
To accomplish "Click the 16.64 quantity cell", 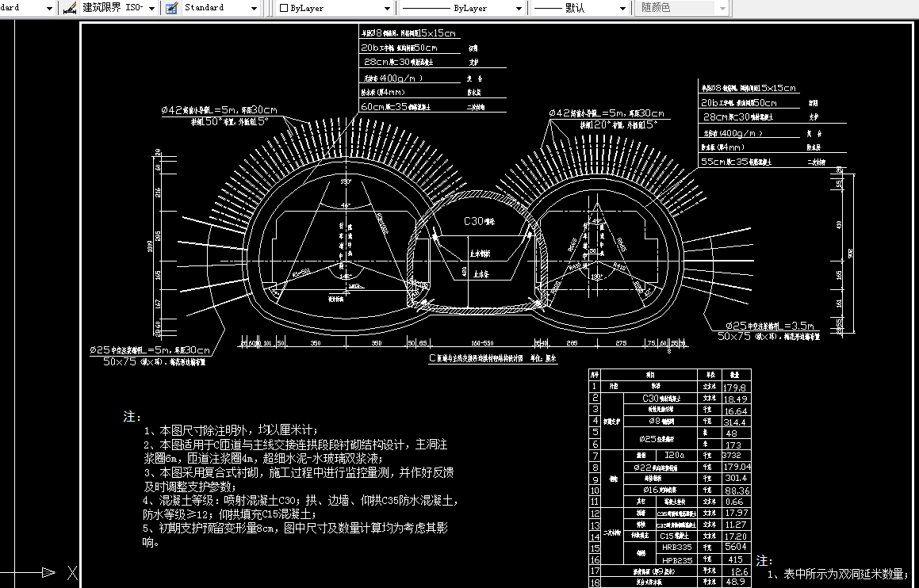I will click(736, 410).
